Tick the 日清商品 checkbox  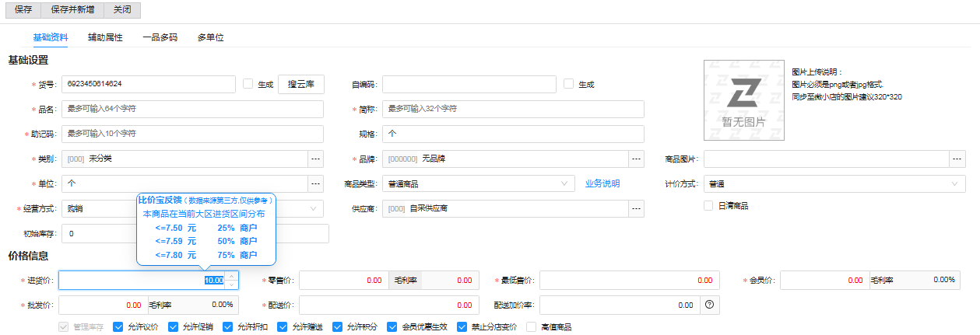tap(708, 206)
